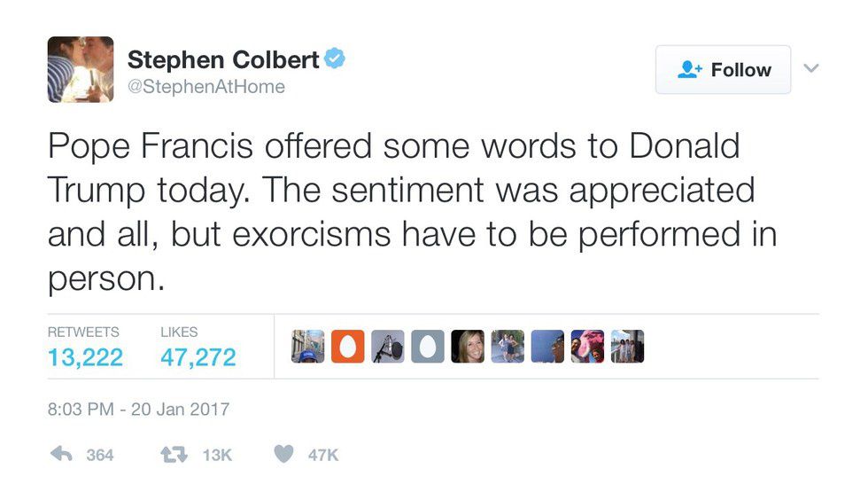The image size is (868, 500).
Task: Open the gray egg avatar liker profile
Action: 428,347
